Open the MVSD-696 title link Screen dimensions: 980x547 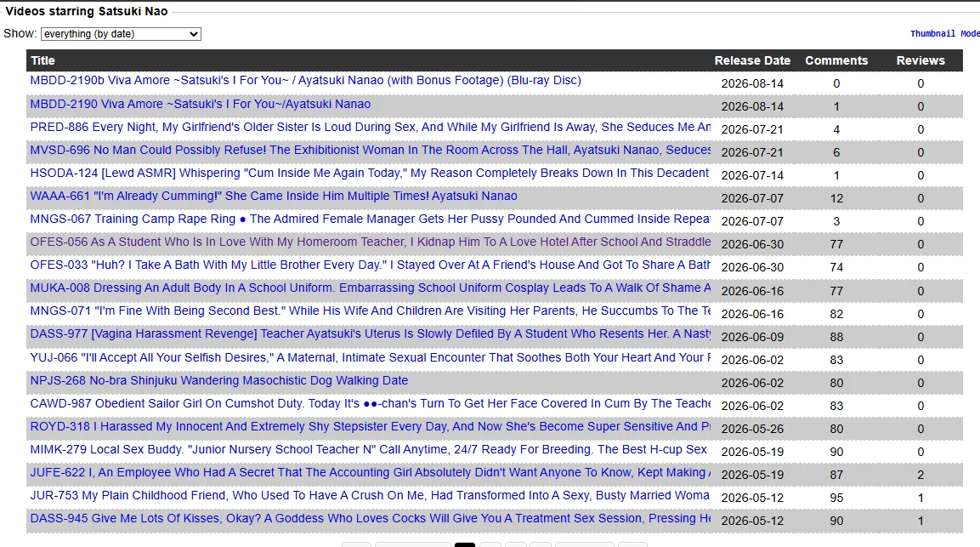click(370, 151)
